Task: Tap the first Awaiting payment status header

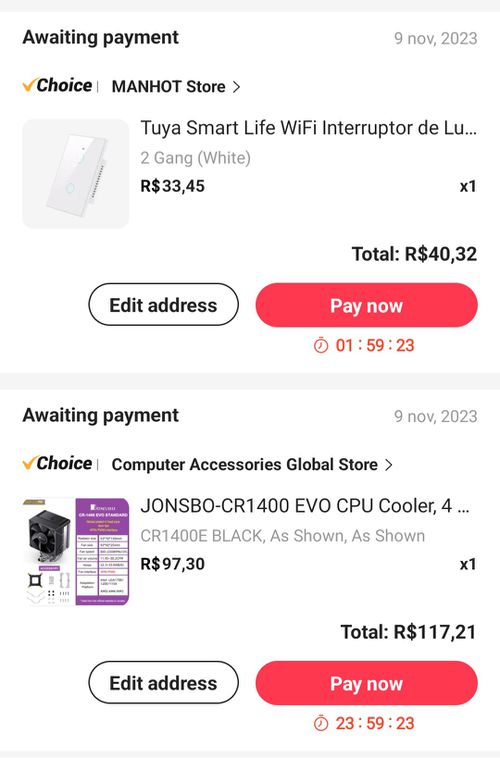Action: pyautogui.click(x=101, y=37)
